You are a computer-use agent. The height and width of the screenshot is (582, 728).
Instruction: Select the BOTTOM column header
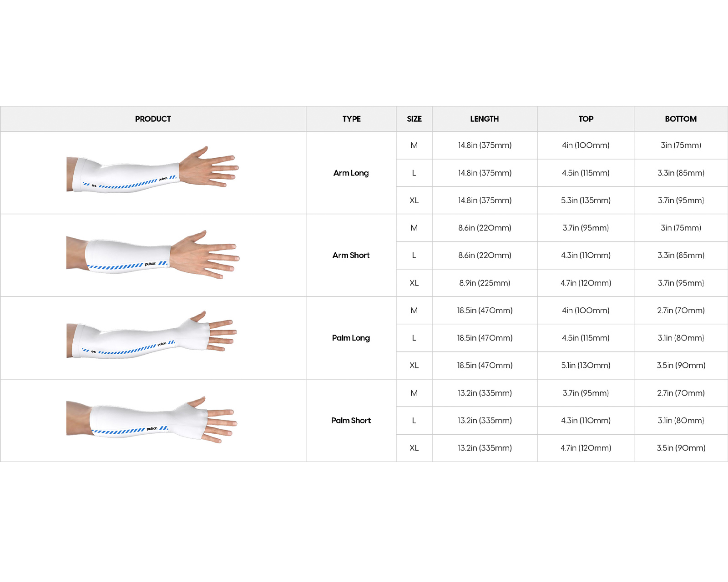[x=681, y=119]
